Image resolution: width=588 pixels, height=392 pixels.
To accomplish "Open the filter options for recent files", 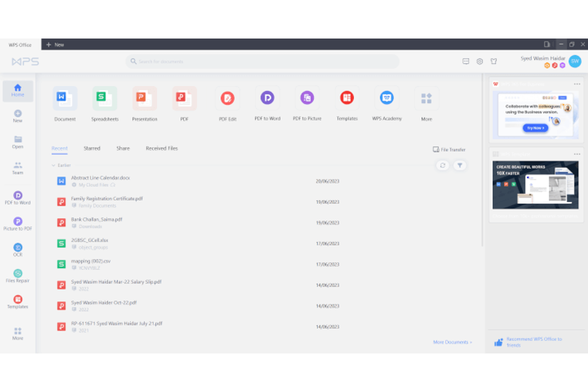I will pyautogui.click(x=460, y=165).
